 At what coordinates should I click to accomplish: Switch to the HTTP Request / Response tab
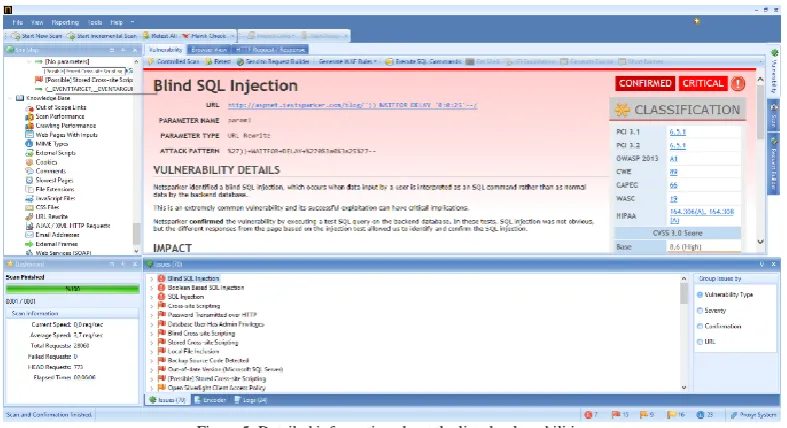click(x=270, y=50)
